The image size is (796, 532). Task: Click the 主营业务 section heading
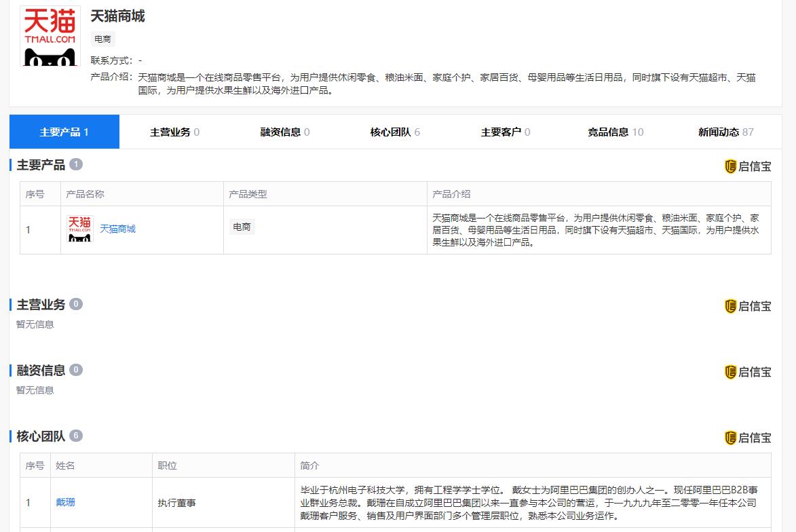coord(41,305)
